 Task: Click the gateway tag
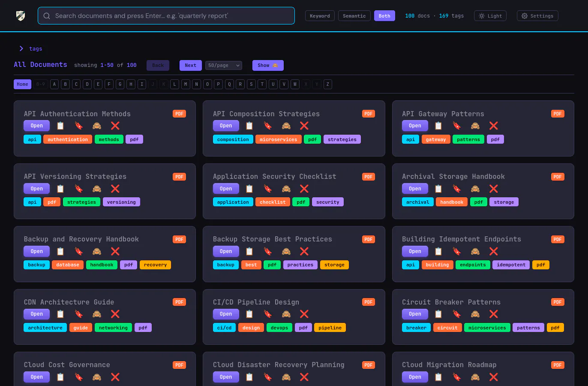point(436,139)
